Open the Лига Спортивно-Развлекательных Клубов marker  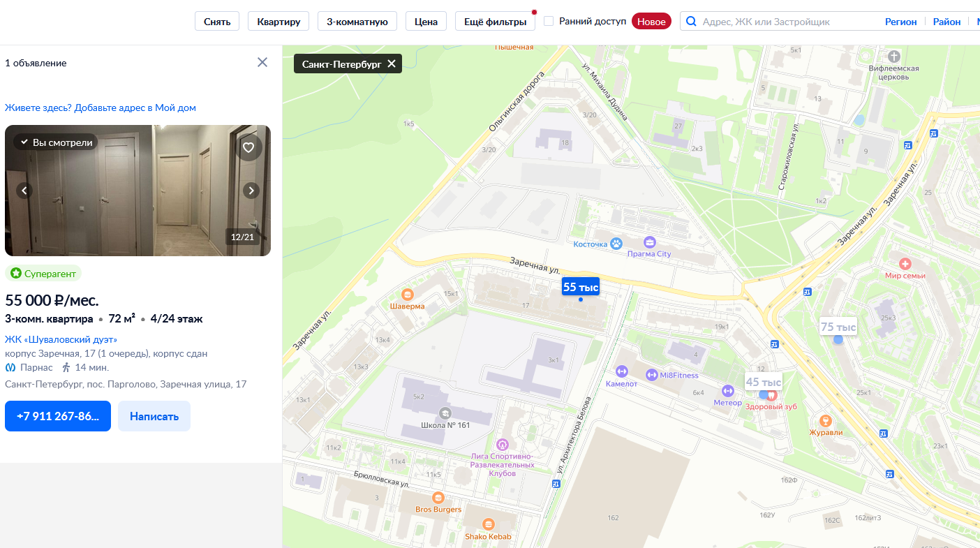point(502,445)
